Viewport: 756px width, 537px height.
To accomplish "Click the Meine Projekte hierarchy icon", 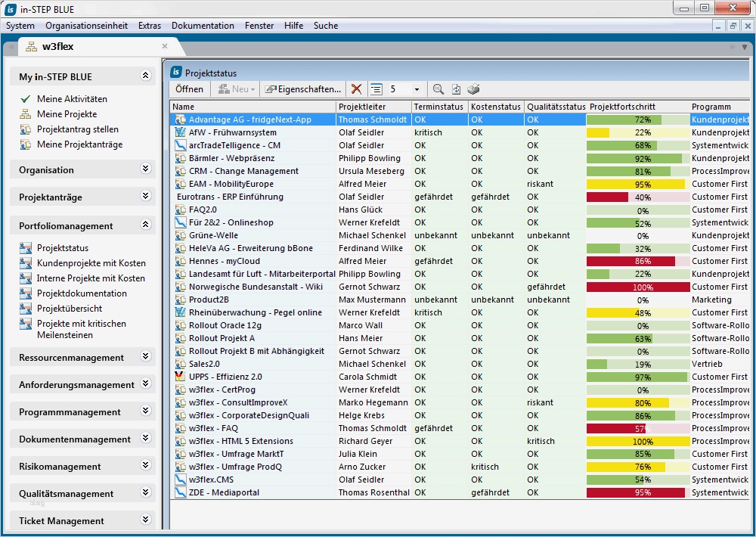I will pos(26,114).
